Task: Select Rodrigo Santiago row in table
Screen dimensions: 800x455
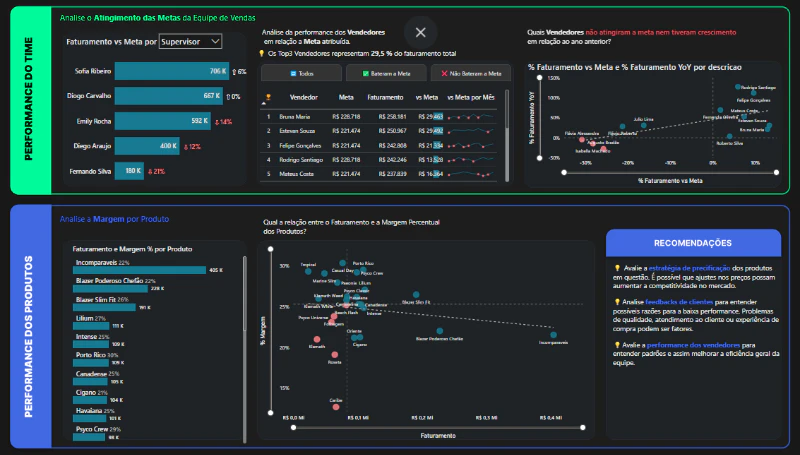Action: tap(380, 160)
